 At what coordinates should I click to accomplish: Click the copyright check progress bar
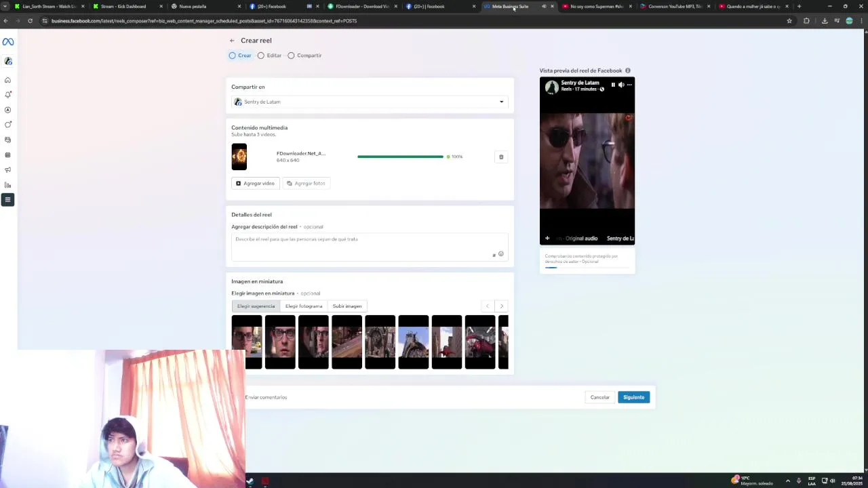point(587,268)
